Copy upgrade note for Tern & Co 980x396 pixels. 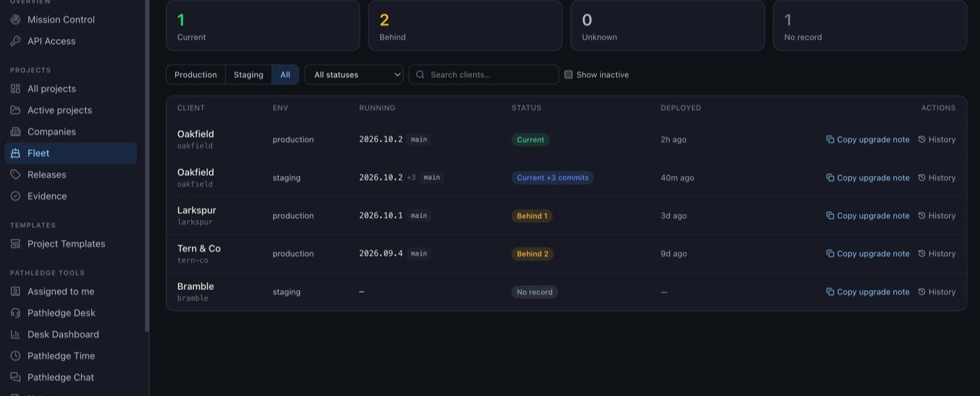[867, 254]
